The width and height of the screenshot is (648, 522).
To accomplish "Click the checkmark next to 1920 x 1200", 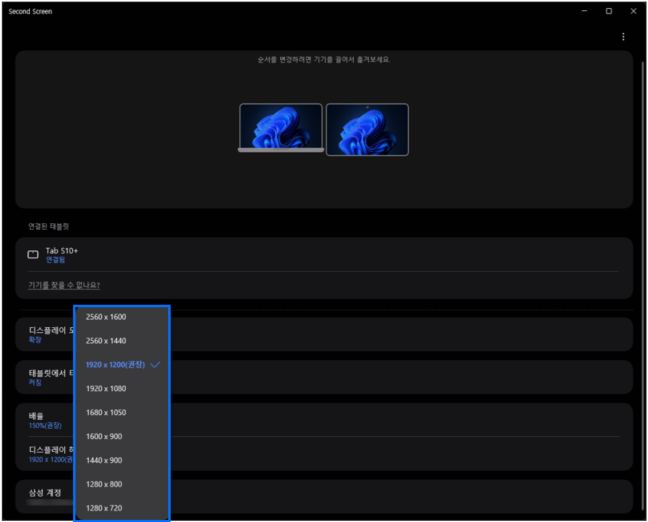I will 155,365.
